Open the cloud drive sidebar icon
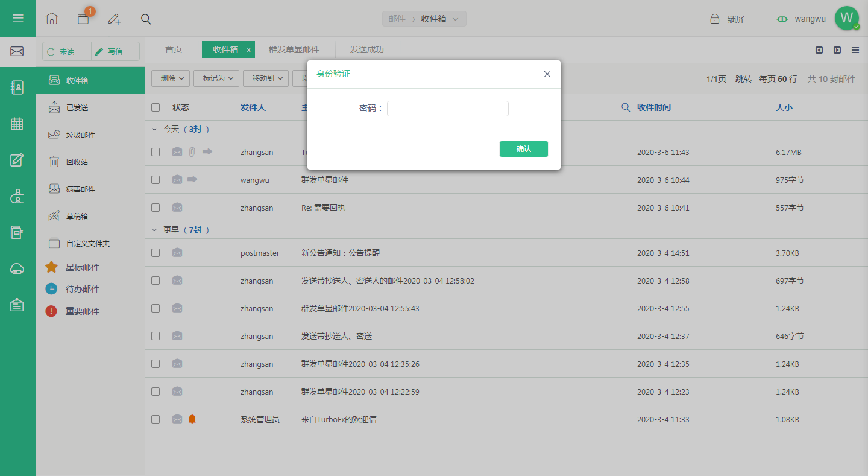 [x=17, y=269]
